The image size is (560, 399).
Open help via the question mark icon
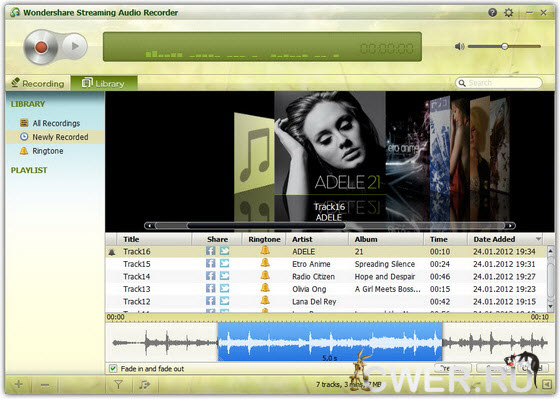click(x=492, y=13)
